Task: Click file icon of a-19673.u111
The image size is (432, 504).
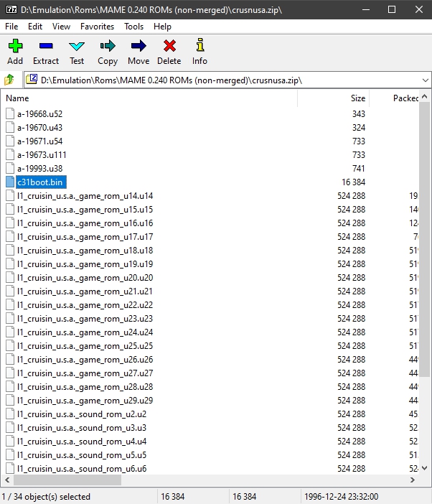Action: coord(10,155)
